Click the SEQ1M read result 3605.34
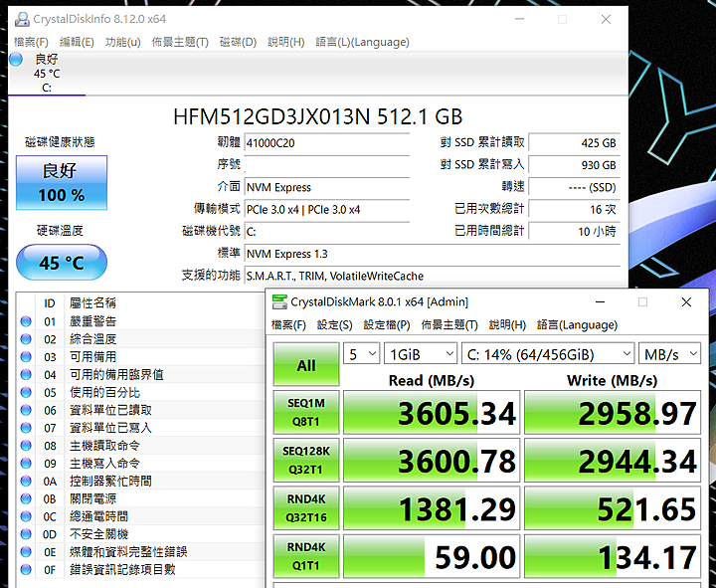The image size is (716, 588). (432, 412)
